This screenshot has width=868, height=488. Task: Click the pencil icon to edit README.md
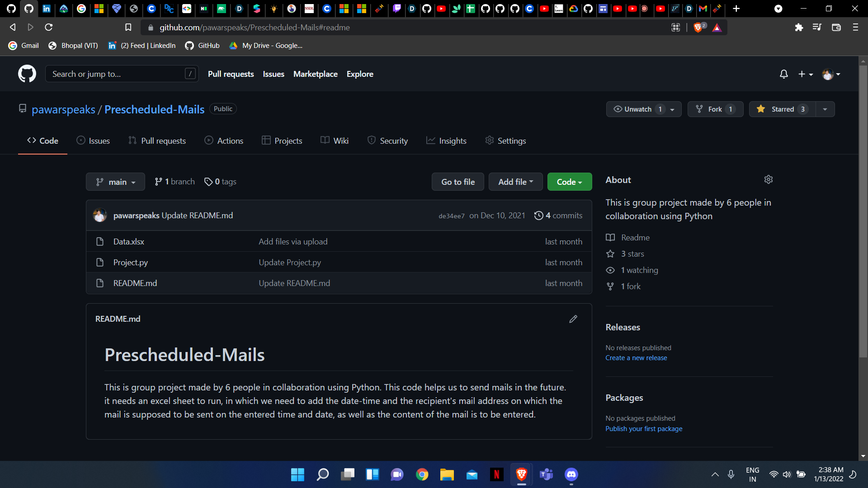click(573, 319)
